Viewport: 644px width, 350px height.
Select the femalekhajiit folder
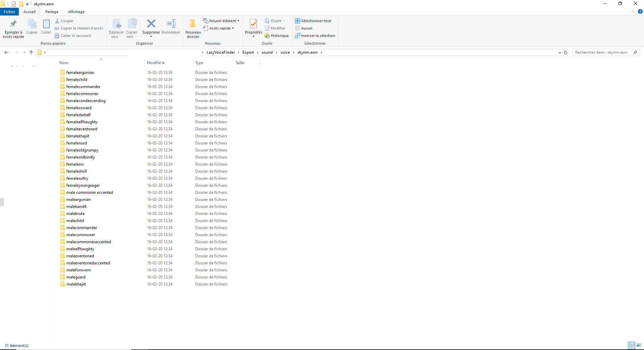(x=78, y=136)
